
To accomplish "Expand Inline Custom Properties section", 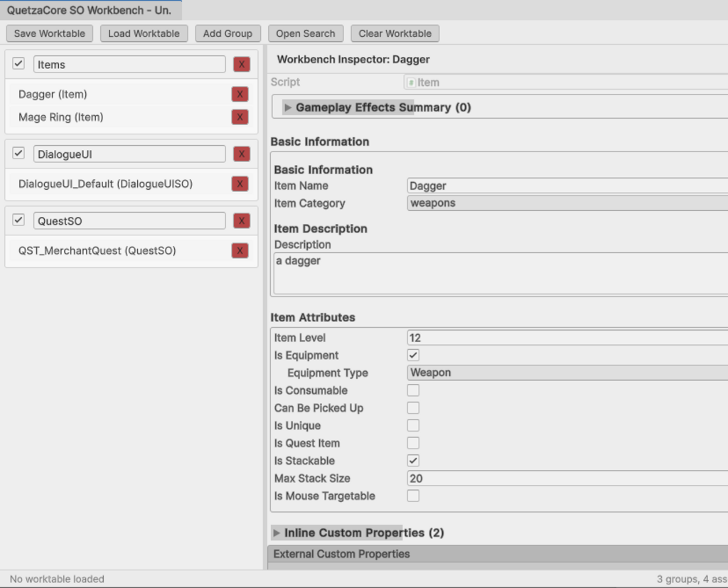I will [x=277, y=533].
